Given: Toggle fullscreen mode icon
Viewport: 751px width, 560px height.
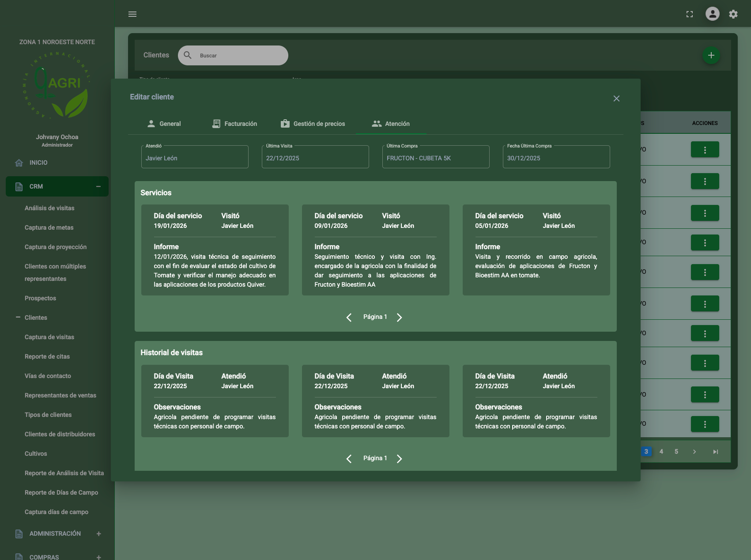Looking at the screenshot, I should pyautogui.click(x=689, y=14).
